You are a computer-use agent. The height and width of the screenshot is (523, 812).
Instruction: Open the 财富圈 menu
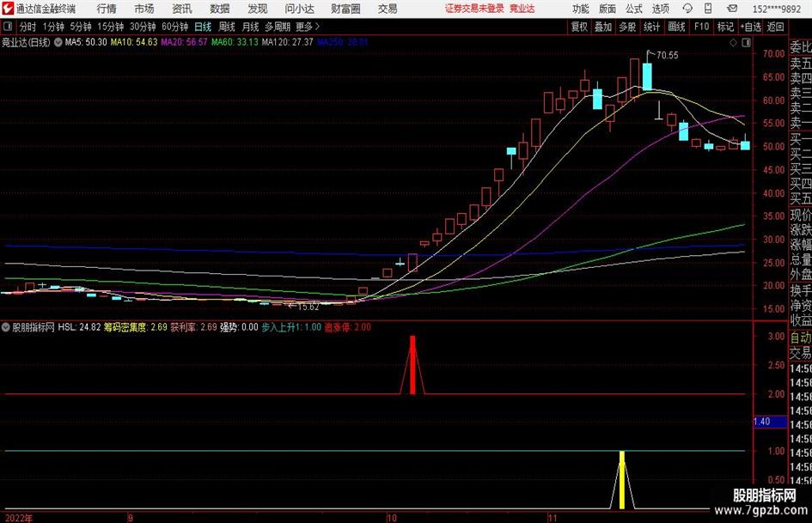click(x=345, y=9)
